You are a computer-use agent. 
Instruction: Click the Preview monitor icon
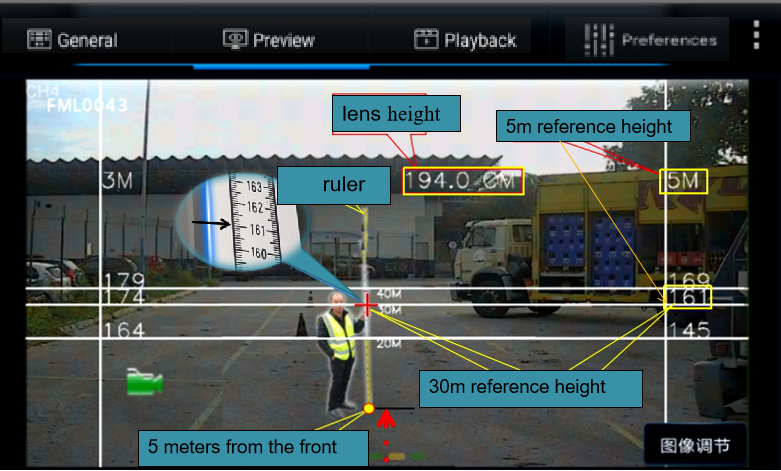coord(235,40)
